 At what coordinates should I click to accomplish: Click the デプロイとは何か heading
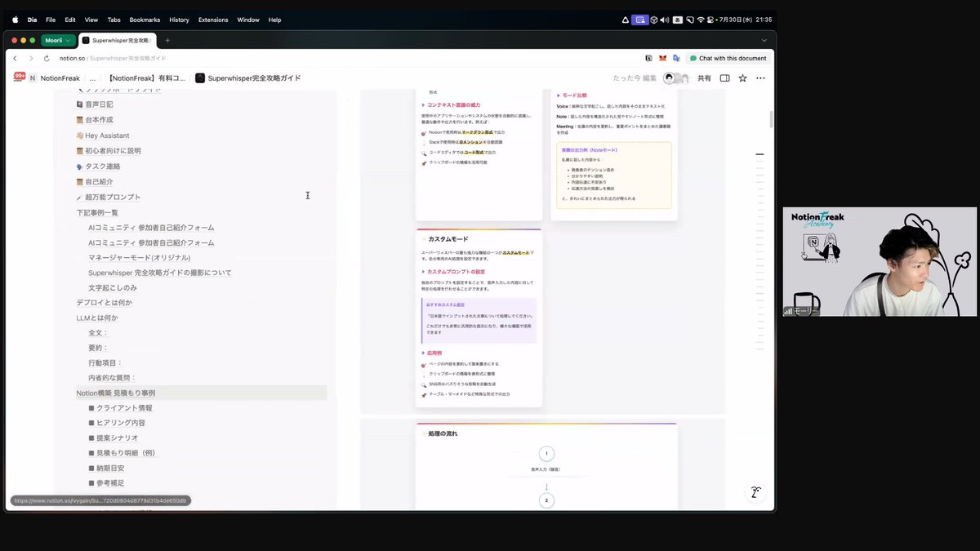(104, 303)
